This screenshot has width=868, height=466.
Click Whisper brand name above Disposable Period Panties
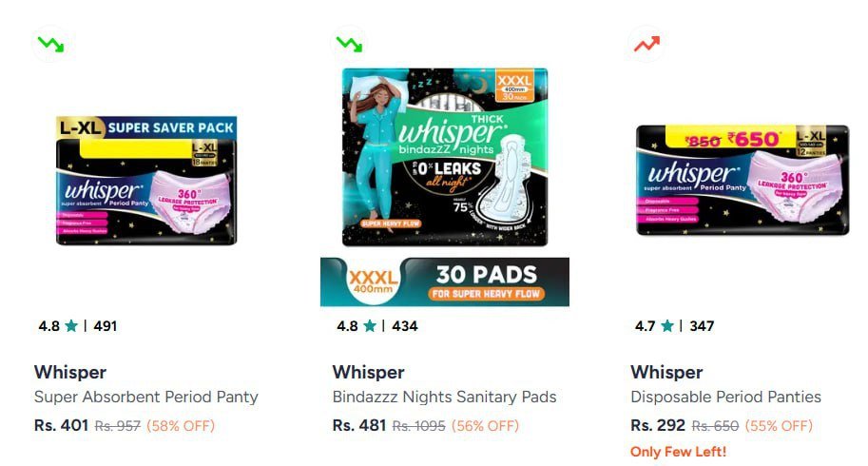click(x=666, y=372)
